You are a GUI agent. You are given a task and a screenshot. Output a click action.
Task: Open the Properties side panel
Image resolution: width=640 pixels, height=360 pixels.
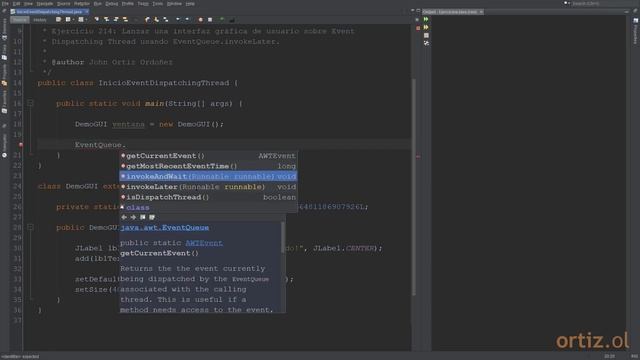tap(636, 32)
